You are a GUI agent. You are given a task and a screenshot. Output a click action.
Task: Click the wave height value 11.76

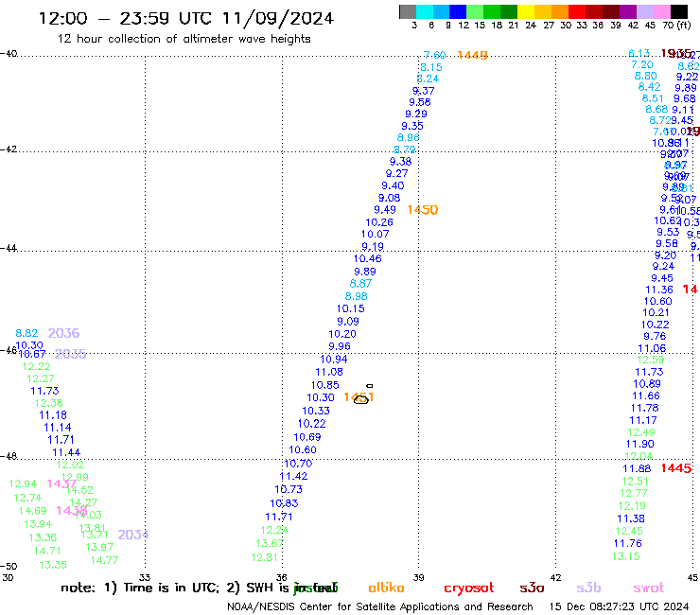point(628,543)
